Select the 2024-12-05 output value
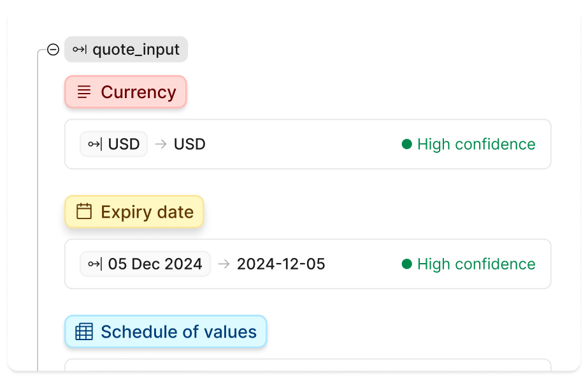The height and width of the screenshot is (379, 588). click(281, 264)
